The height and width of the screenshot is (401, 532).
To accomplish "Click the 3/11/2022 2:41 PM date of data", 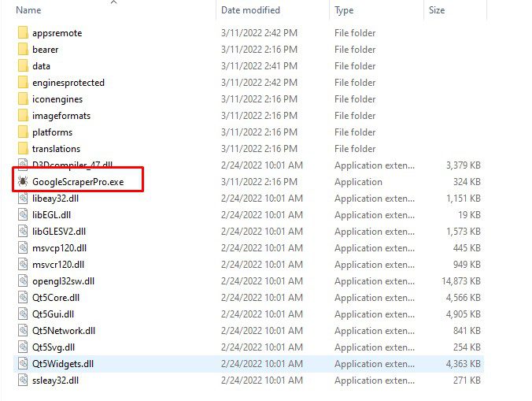I will (x=259, y=66).
